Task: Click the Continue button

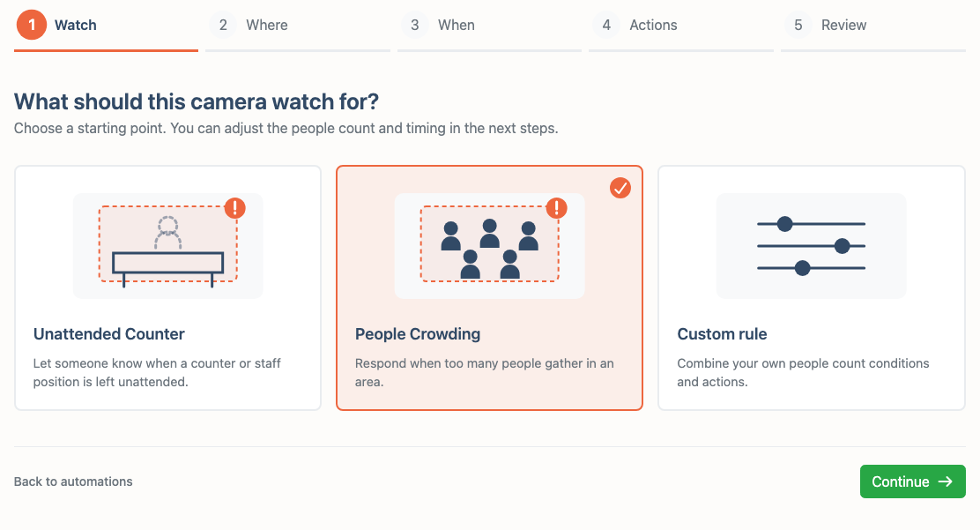Action: pos(912,481)
